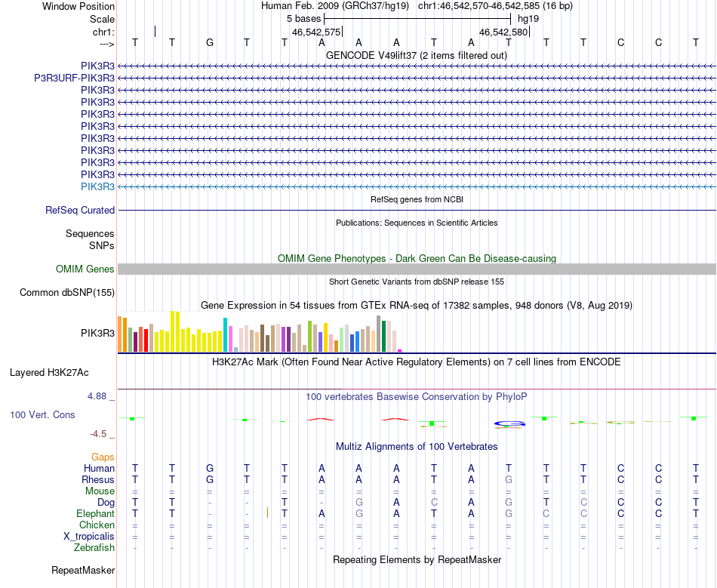The width and height of the screenshot is (717, 588).
Task: Select the Elephant alignment row label
Action: click(x=96, y=514)
